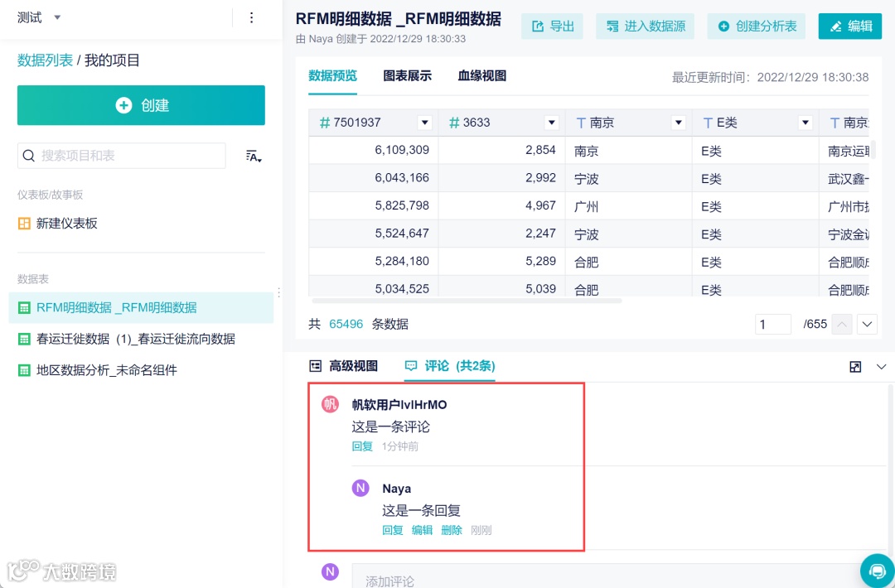Open the three-dot menu icon in the sidebar header
This screenshot has height=588, width=895.
252,17
